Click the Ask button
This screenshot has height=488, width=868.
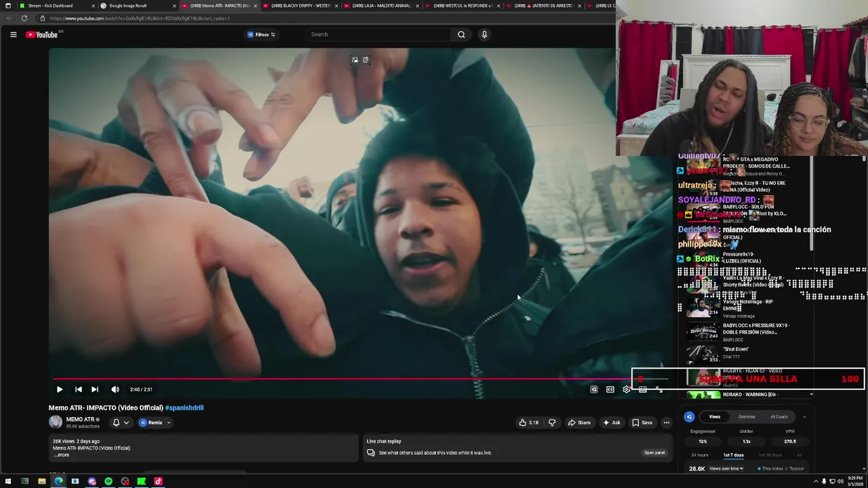pos(612,422)
